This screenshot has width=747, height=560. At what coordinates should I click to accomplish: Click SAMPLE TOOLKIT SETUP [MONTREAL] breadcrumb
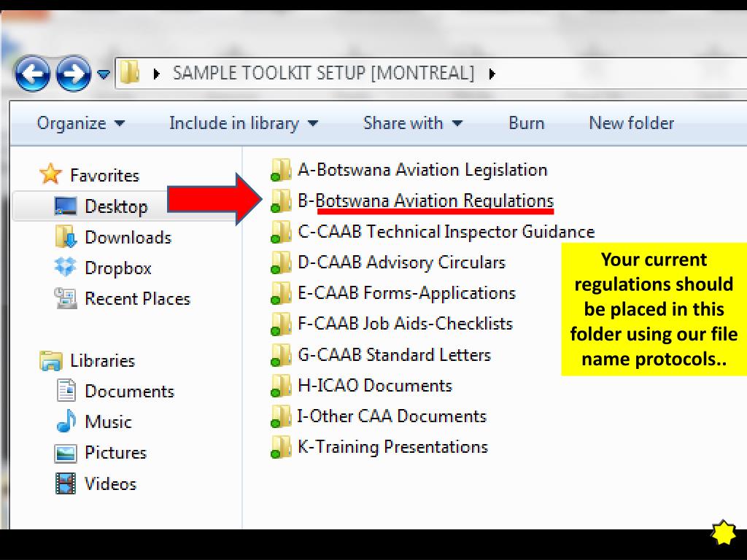[323, 74]
